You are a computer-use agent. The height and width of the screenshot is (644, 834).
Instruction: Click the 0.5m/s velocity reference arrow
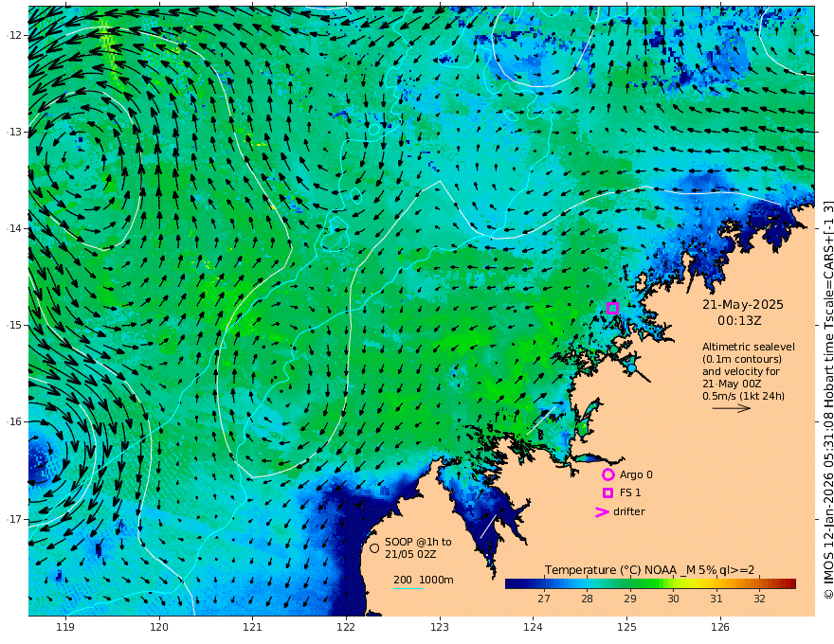(731, 408)
